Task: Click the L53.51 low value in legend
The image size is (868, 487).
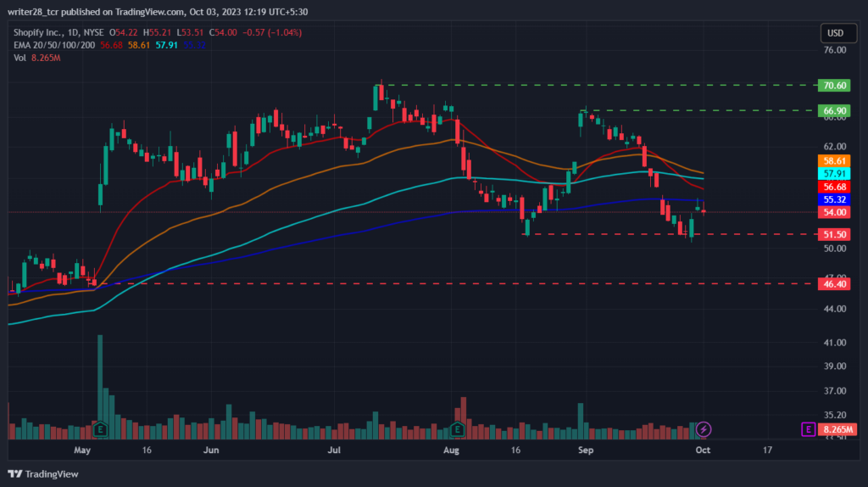Action: coord(190,33)
